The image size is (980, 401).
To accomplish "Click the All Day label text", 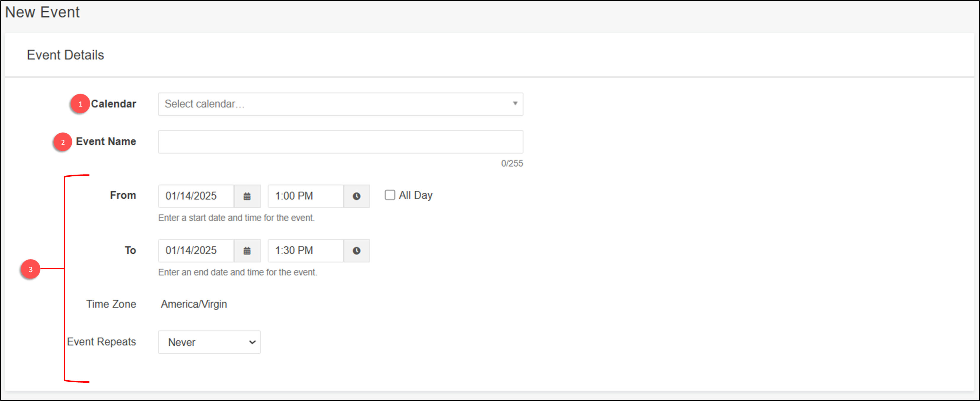I will pyautogui.click(x=415, y=195).
